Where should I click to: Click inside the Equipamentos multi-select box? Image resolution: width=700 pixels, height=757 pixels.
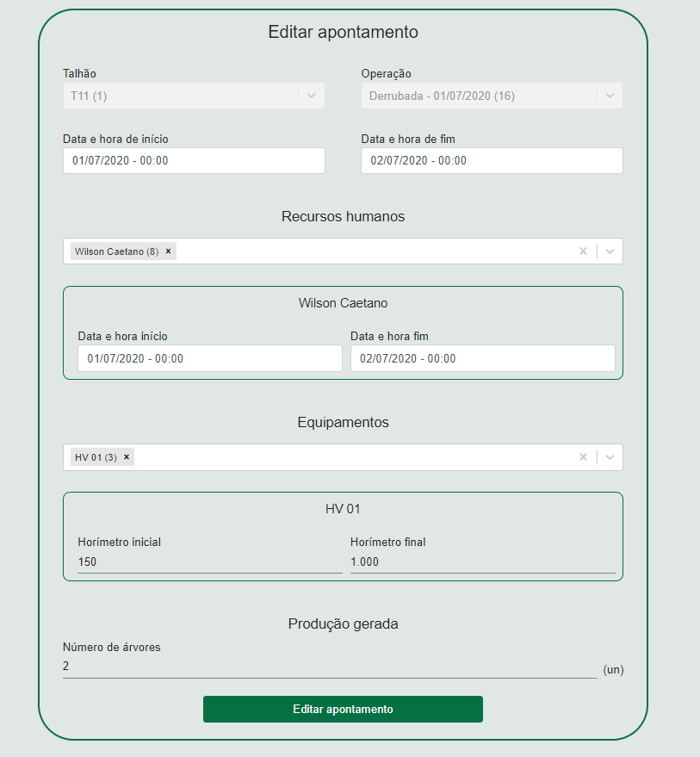point(353,457)
